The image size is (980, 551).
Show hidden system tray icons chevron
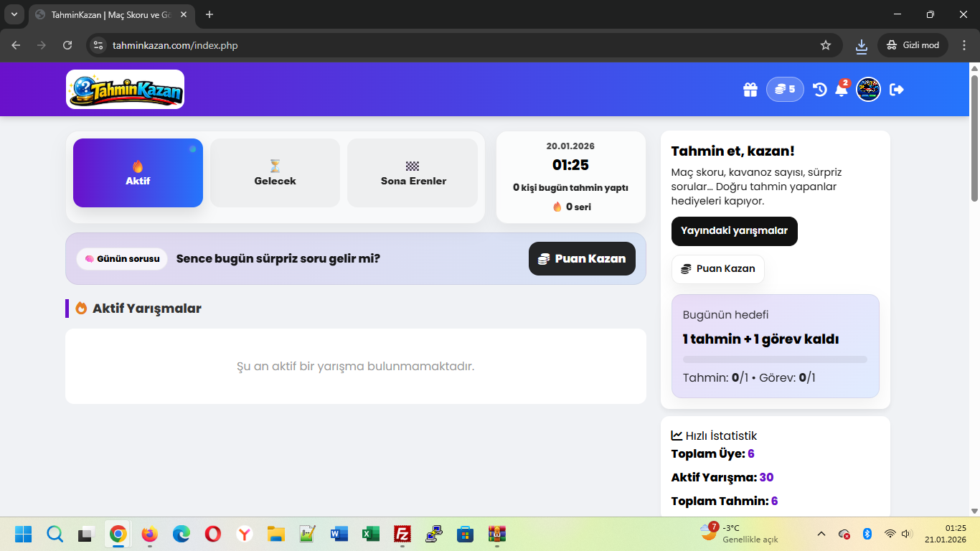821,534
